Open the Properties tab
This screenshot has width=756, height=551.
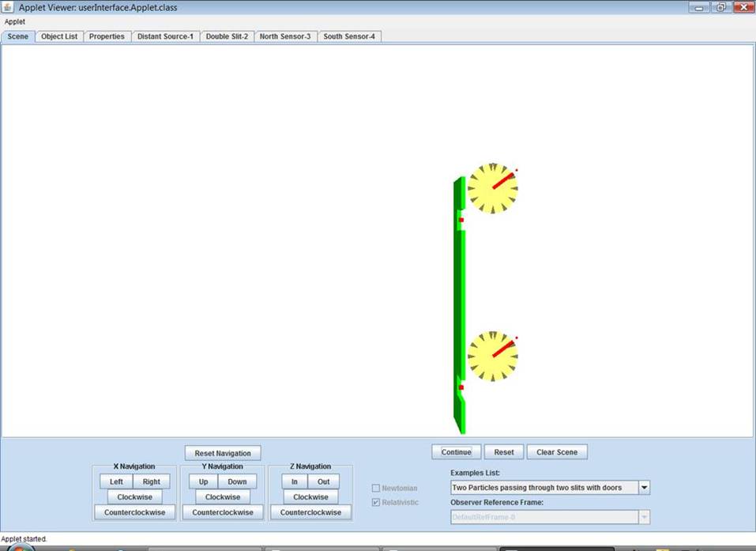coord(107,36)
